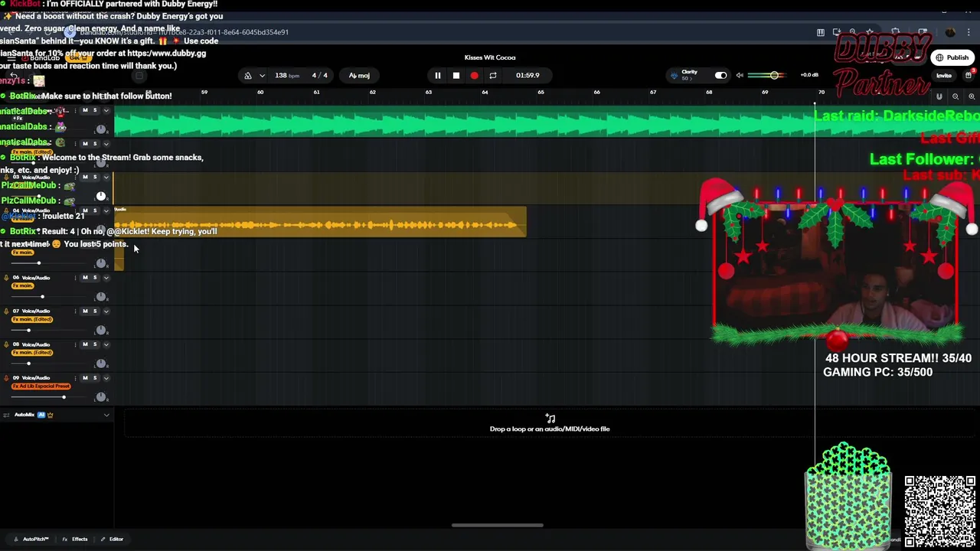The width and height of the screenshot is (980, 551).
Task: Open track 06 options dots menu
Action: pos(76,278)
